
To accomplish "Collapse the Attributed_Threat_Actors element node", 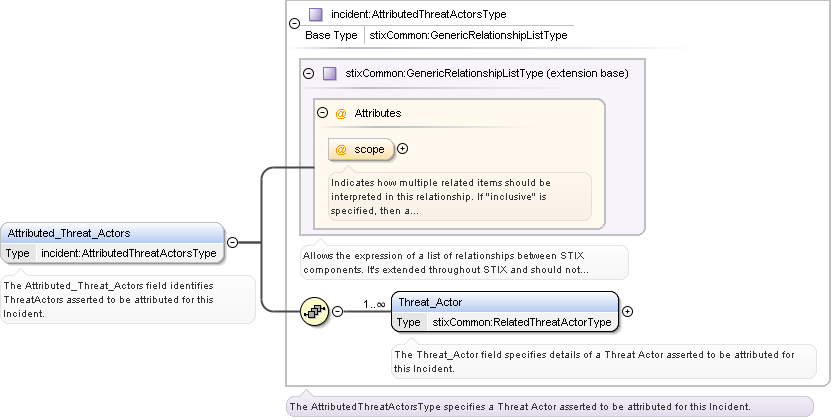I will point(232,241).
